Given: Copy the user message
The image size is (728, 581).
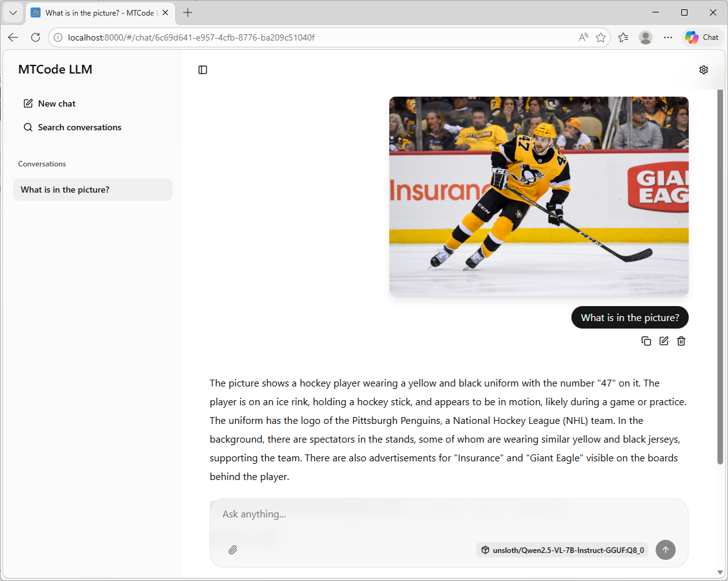Looking at the screenshot, I should (646, 341).
